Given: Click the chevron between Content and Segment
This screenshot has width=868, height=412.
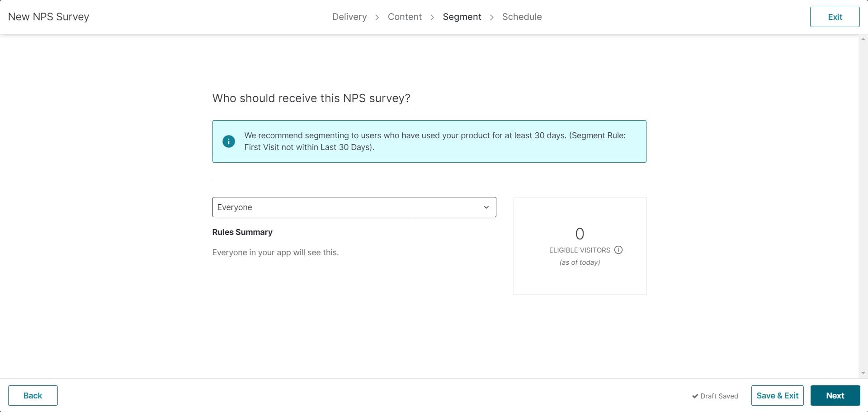Looking at the screenshot, I should pos(432,17).
